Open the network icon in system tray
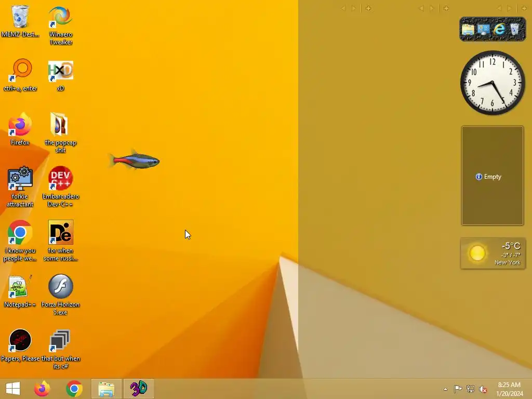 pyautogui.click(x=471, y=389)
